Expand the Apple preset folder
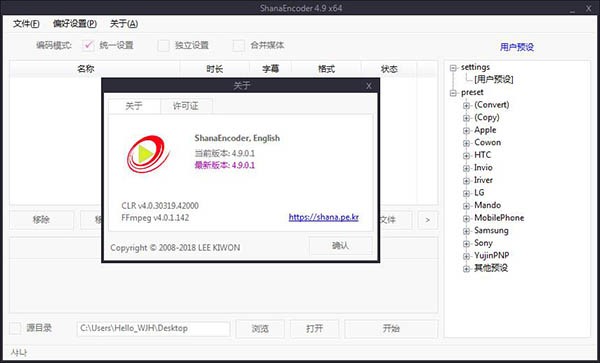The height and width of the screenshot is (363, 600). [466, 131]
